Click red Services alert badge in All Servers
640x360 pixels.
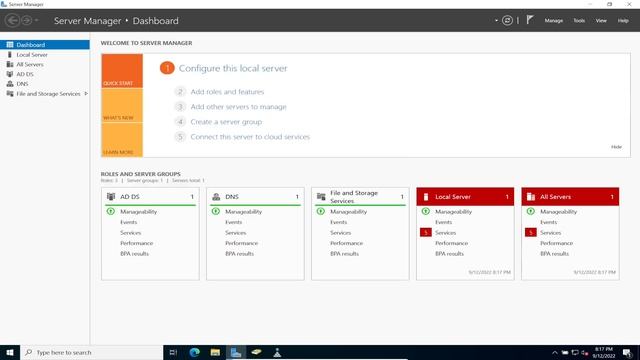(531, 232)
